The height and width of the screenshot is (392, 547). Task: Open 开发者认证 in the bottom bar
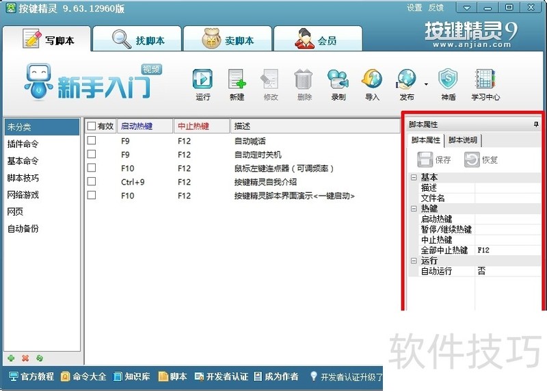coord(221,376)
